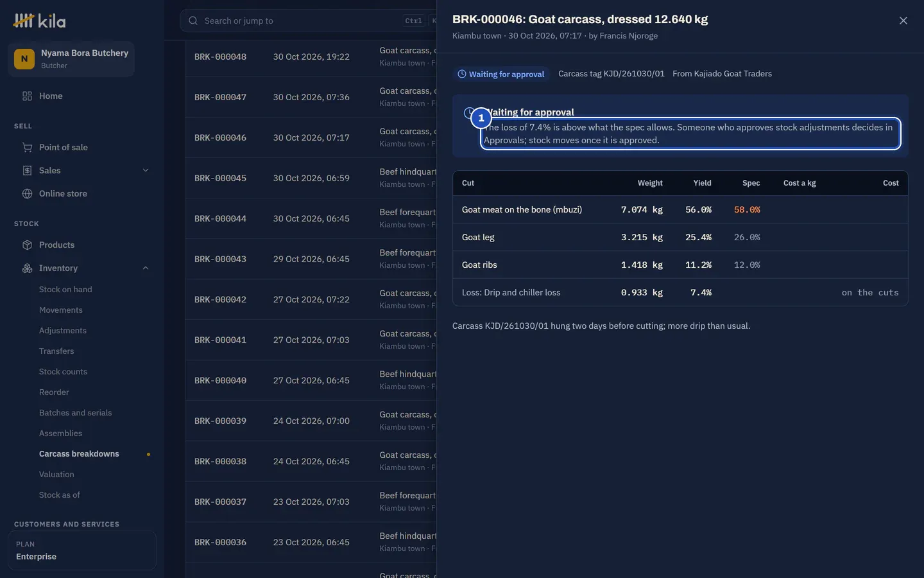
Task: Focus the Search or jump to field
Action: [x=308, y=21]
